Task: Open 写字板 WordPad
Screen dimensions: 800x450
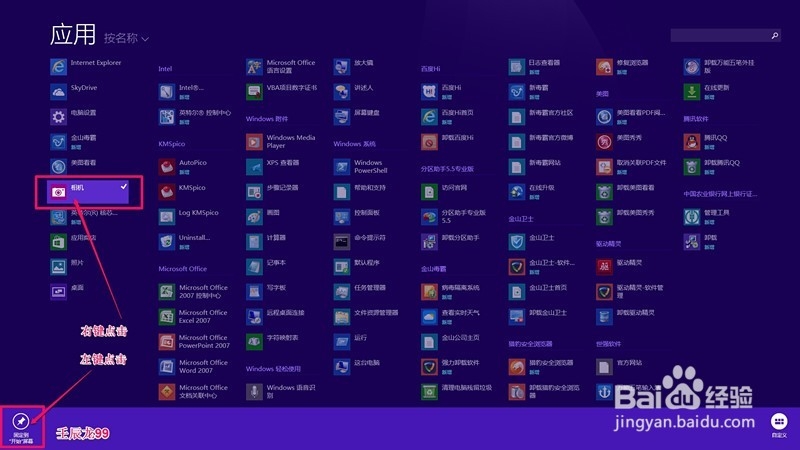Action: (266, 291)
